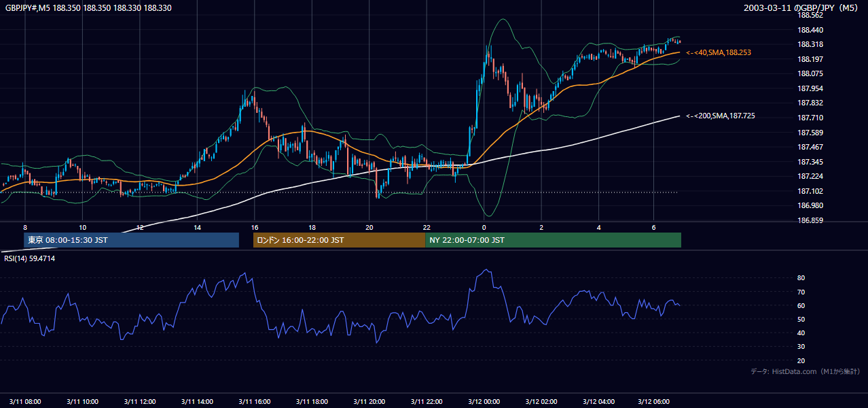Click the 187.832 price axis label
The image size is (868, 408).
pos(810,103)
